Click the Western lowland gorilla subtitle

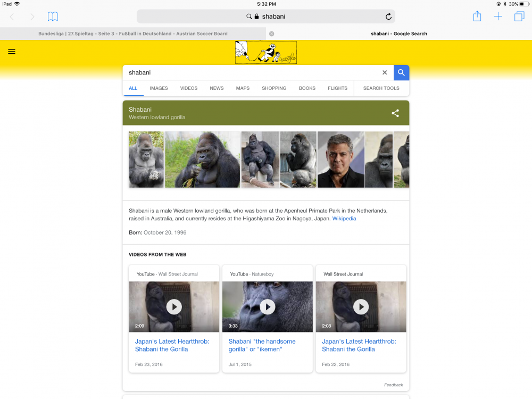(x=157, y=118)
